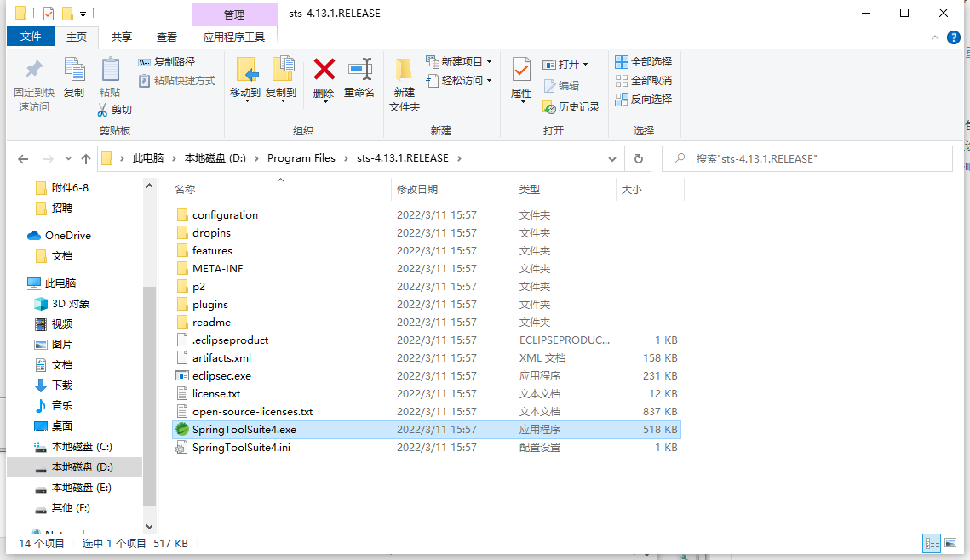Sort by Type (类型) column header

click(x=565, y=189)
